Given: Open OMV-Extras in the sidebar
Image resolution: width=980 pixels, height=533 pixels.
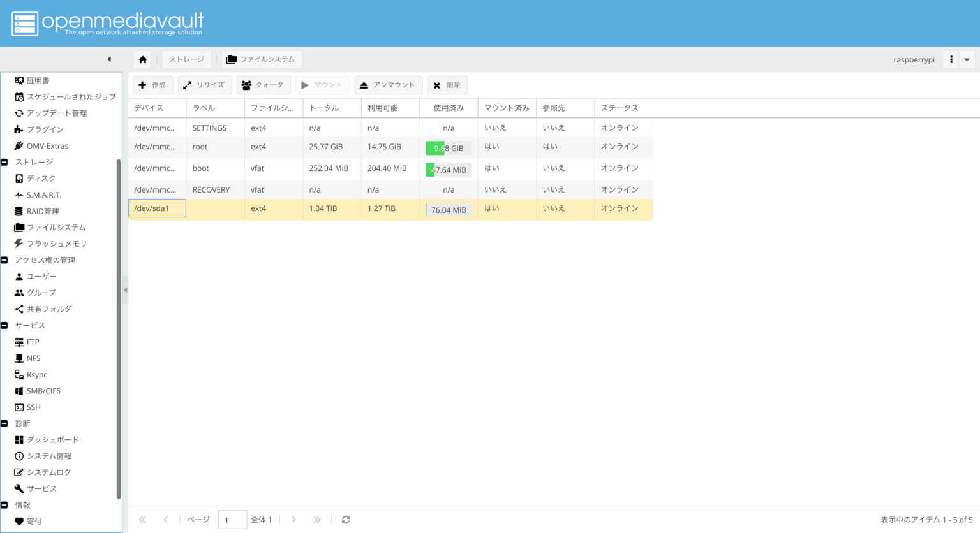Looking at the screenshot, I should (x=47, y=146).
